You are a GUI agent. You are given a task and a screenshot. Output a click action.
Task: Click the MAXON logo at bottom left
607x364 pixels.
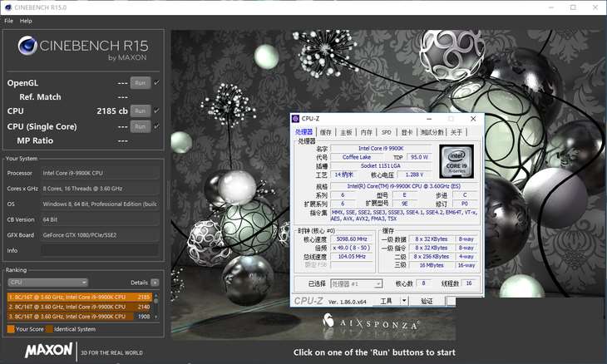(x=49, y=350)
